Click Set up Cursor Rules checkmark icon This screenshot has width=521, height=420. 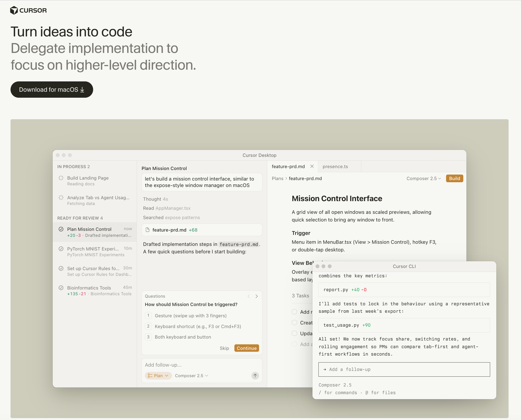click(61, 268)
